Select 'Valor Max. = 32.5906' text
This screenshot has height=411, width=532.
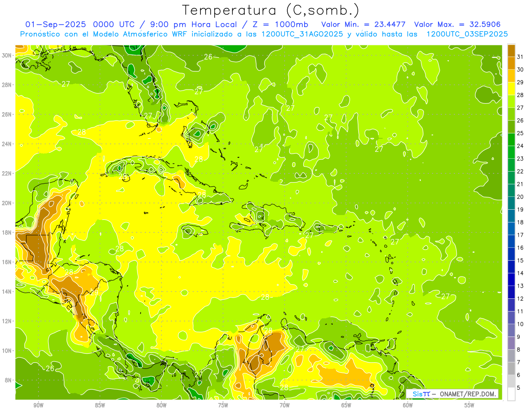tap(457, 24)
